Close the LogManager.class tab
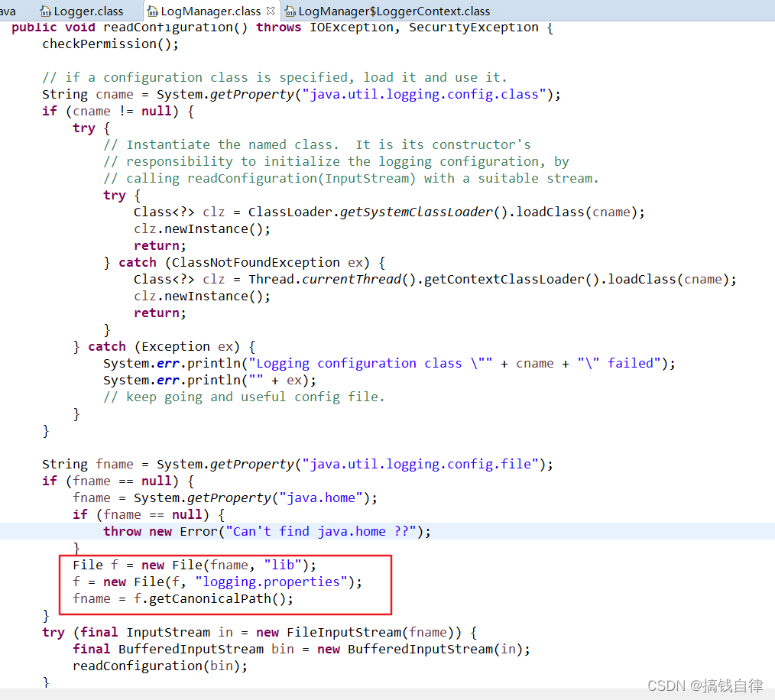The height and width of the screenshot is (700, 775). 271,11
